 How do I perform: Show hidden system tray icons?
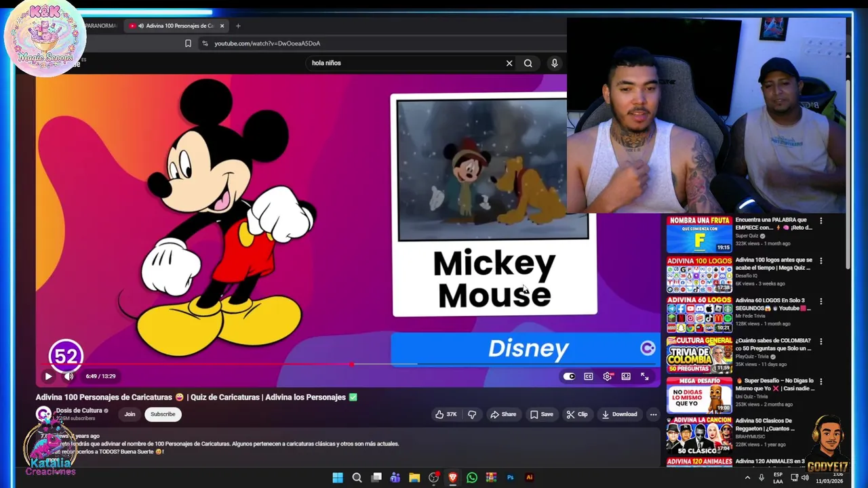click(x=747, y=478)
